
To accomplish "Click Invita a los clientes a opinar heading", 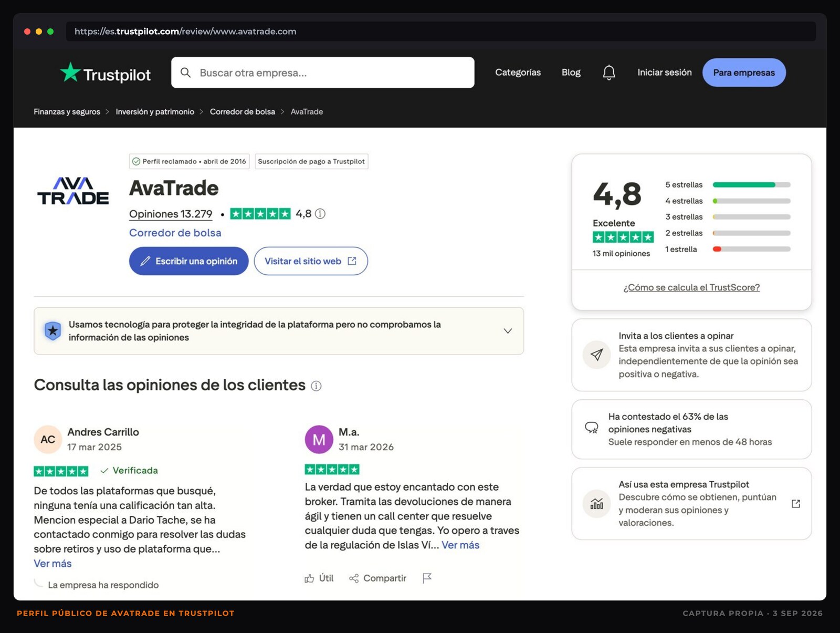I will 676,336.
